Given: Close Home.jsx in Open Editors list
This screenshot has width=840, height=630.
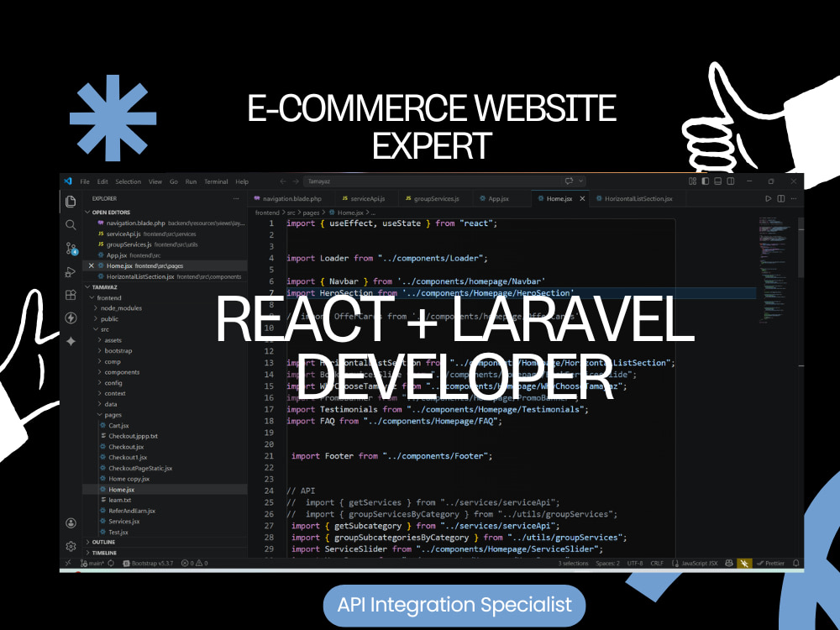Looking at the screenshot, I should click(x=91, y=265).
